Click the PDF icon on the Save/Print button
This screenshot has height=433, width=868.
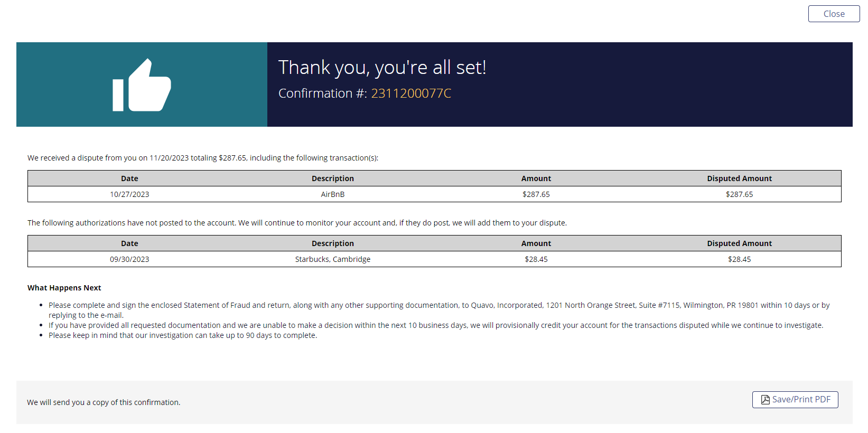click(765, 400)
